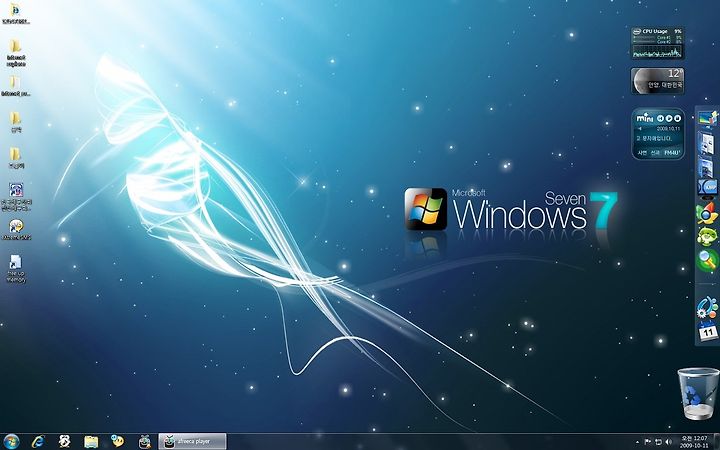Click play button on mini radio gadget

coord(668,118)
